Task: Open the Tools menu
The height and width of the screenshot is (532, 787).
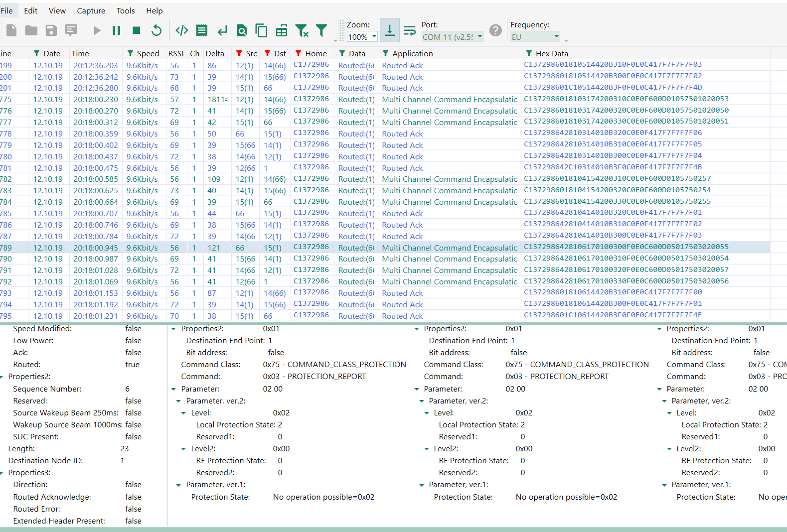Action: (x=126, y=10)
